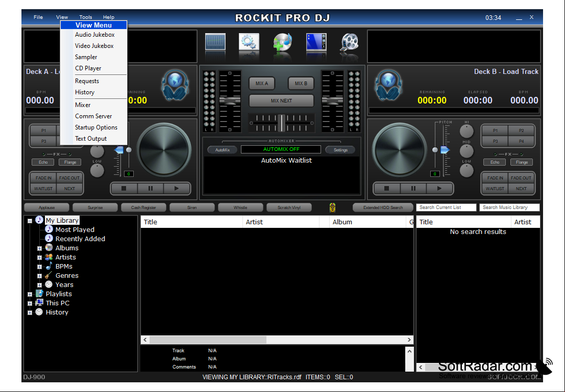Pause Deck B playback
This screenshot has width=565, height=392.
pyautogui.click(x=413, y=188)
